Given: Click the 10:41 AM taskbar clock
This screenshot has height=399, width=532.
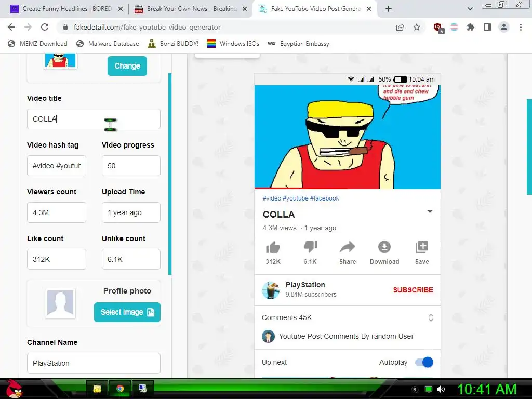Looking at the screenshot, I should click(487, 389).
